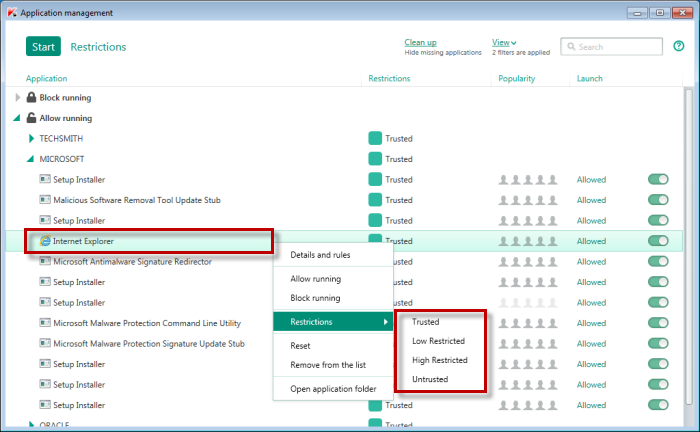Image resolution: width=700 pixels, height=432 pixels.
Task: Click the Internet Explorer application icon
Action: click(x=45, y=241)
